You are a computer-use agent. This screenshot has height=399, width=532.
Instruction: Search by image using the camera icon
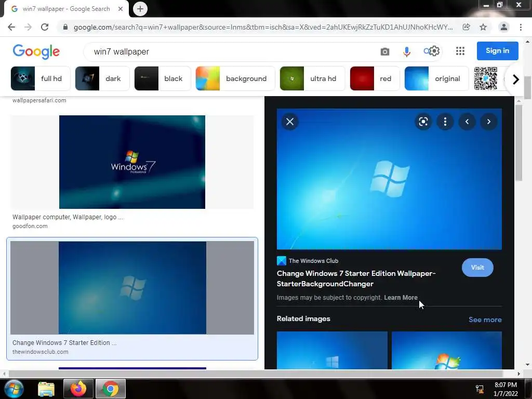tap(385, 51)
